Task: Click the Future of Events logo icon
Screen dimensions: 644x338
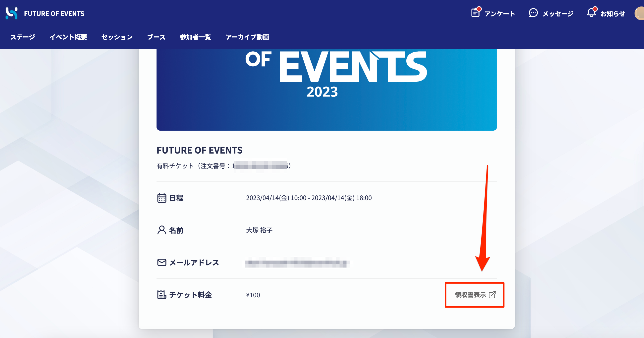Action: click(11, 13)
